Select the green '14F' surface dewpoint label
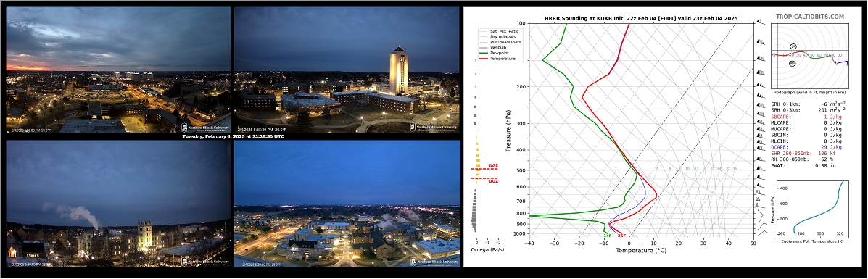The image size is (868, 279). 607,236
